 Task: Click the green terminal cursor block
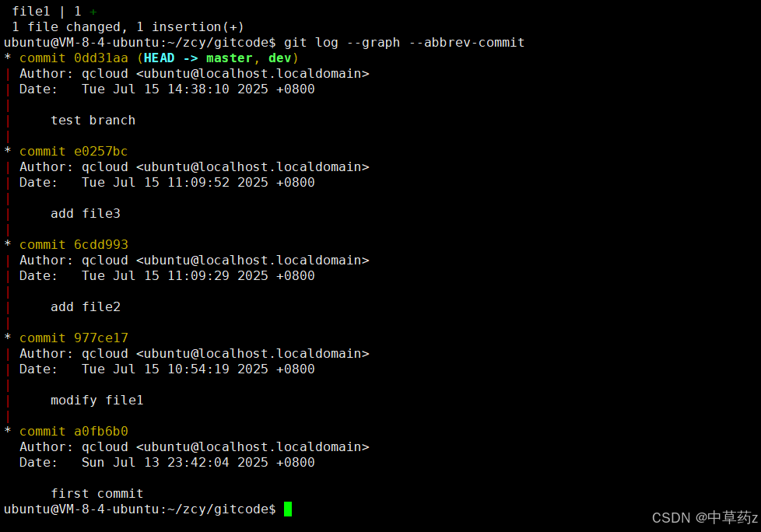point(288,509)
